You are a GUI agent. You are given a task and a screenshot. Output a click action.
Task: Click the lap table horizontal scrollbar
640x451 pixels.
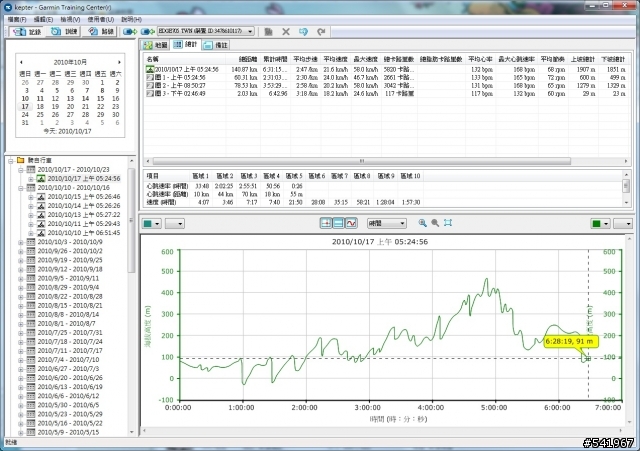pos(361,161)
